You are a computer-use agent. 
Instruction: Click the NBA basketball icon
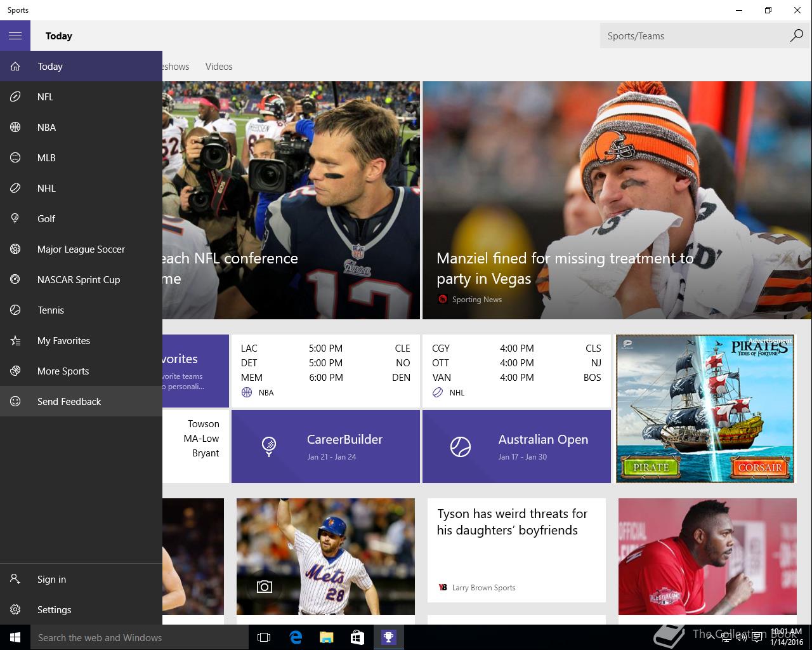point(15,127)
